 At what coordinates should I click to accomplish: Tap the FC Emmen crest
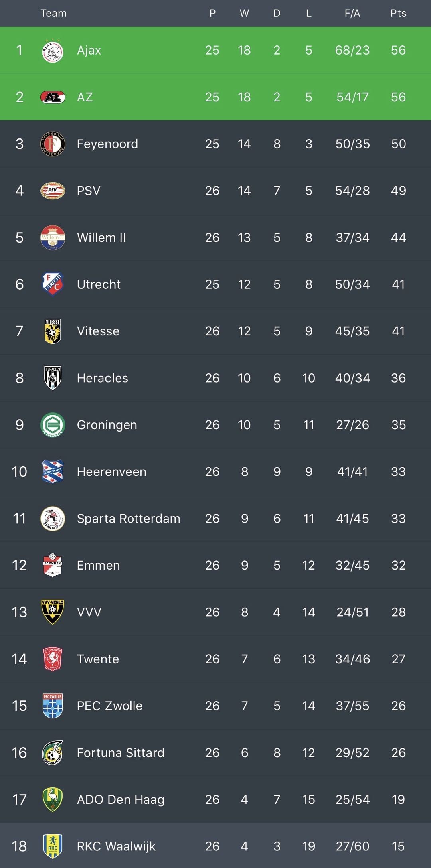pyautogui.click(x=53, y=565)
